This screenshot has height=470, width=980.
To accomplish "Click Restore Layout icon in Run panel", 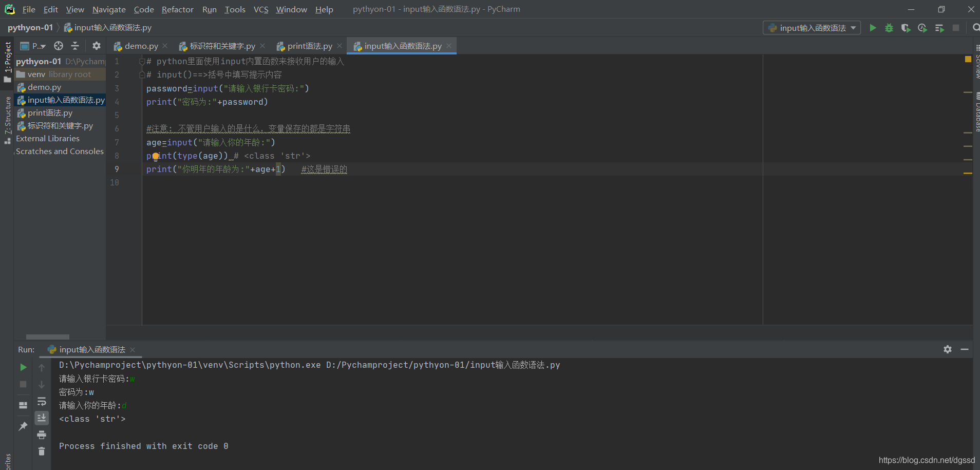I will (x=23, y=405).
